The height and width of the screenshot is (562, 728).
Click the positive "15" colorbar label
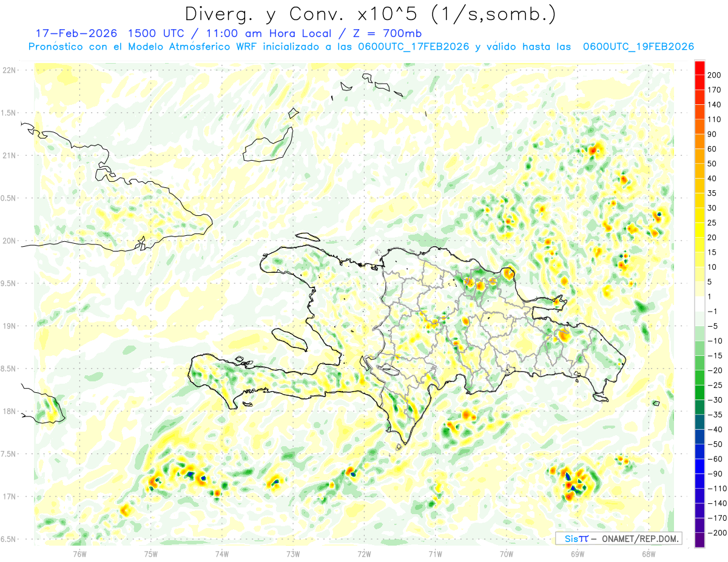(712, 252)
